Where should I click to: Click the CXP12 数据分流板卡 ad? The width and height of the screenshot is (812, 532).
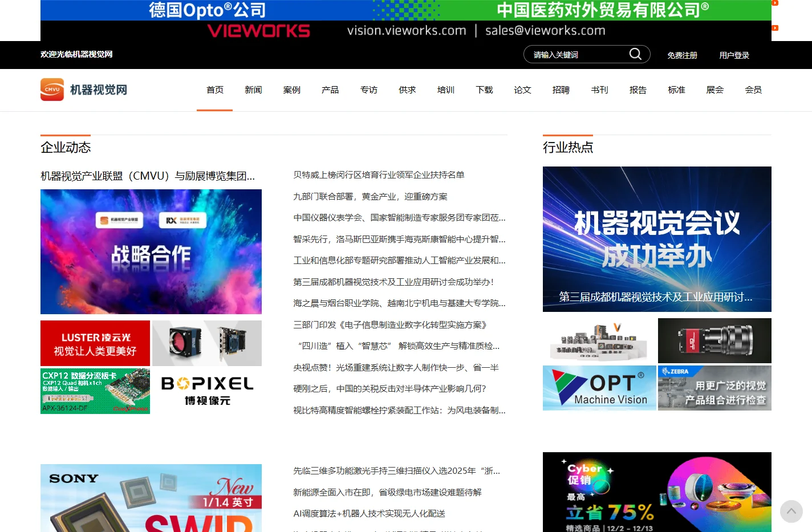95,391
